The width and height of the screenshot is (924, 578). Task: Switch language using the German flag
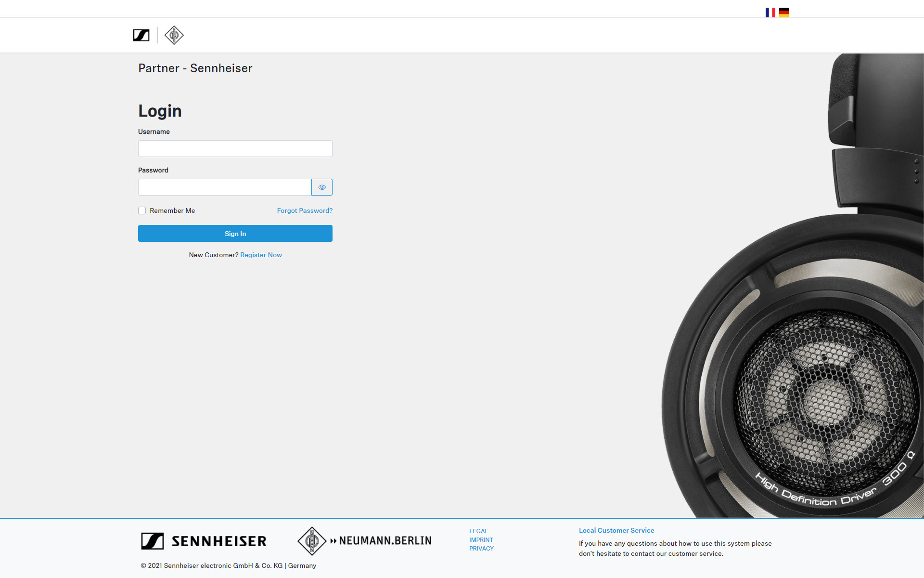784,13
